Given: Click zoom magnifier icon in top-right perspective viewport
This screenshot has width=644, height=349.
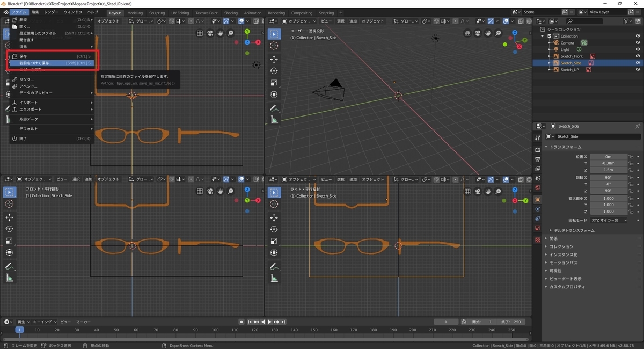Looking at the screenshot, I should pyautogui.click(x=499, y=33).
